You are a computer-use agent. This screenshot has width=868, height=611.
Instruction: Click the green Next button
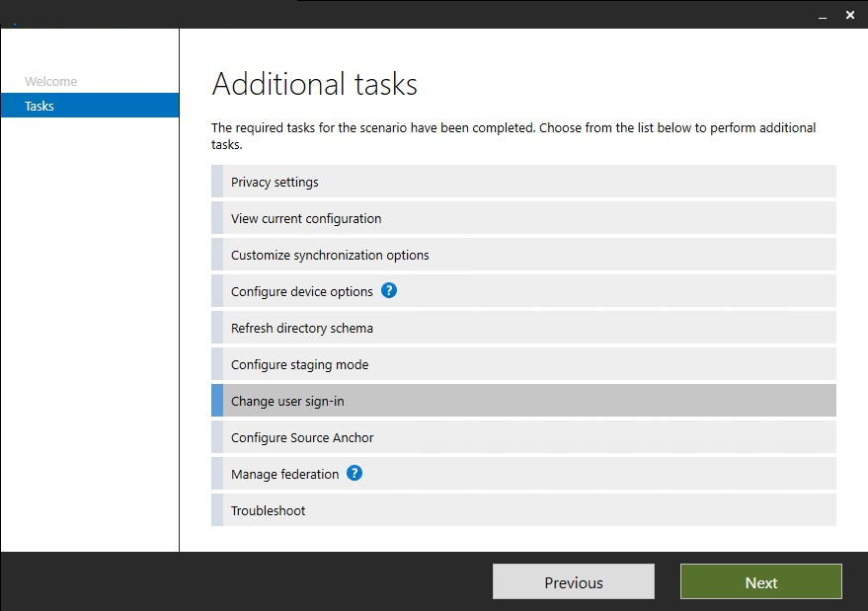[761, 581]
